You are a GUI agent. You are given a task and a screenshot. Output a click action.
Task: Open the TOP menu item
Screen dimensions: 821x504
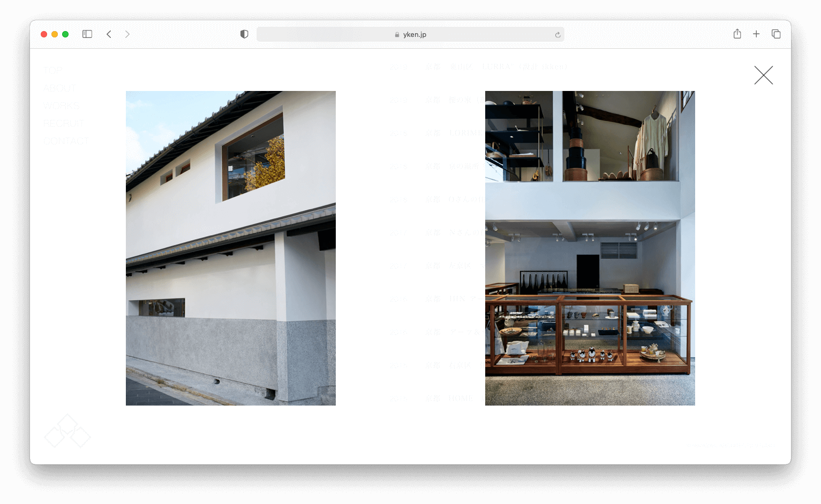coord(52,70)
